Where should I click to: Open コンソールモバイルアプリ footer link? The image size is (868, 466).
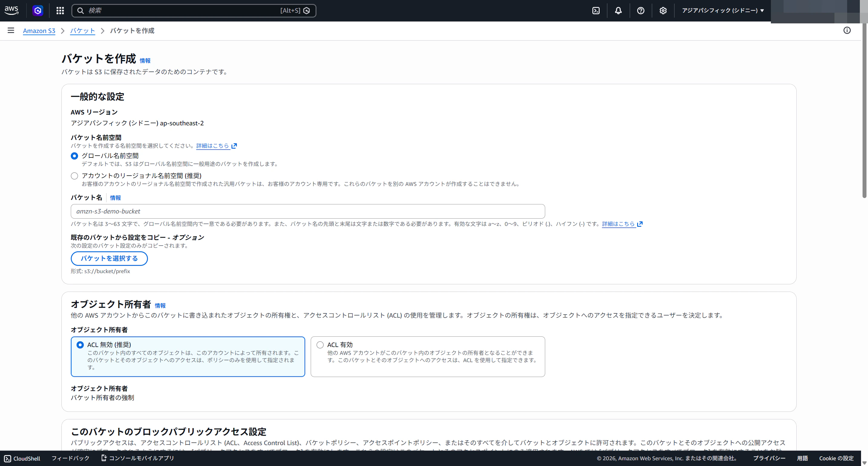[141, 458]
